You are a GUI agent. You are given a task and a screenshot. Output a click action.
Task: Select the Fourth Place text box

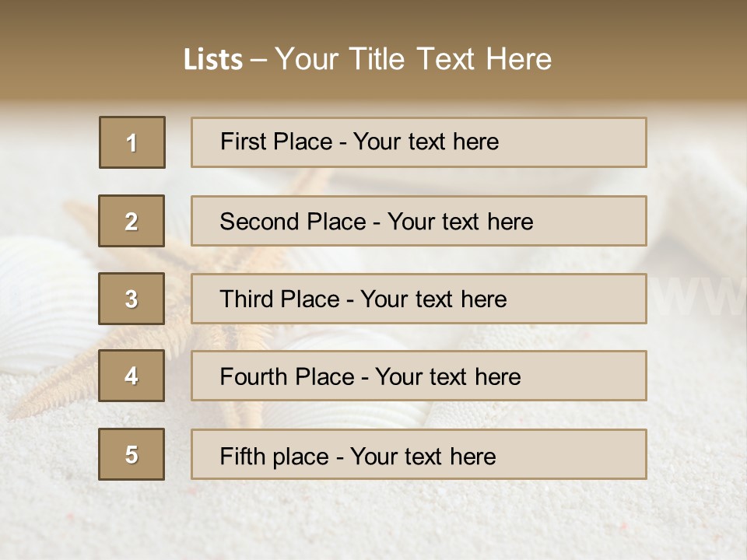point(419,376)
